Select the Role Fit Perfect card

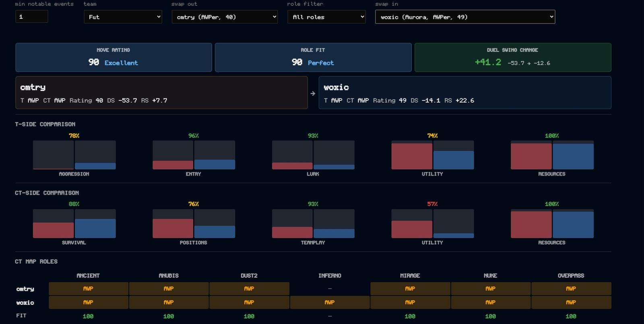tap(313, 57)
